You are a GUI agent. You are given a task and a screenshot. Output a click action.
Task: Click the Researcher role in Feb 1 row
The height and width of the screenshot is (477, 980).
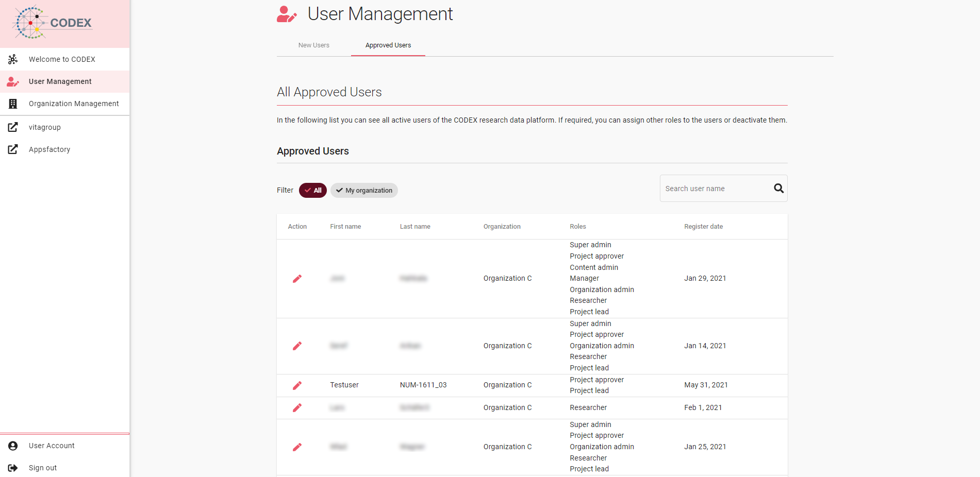pos(588,407)
